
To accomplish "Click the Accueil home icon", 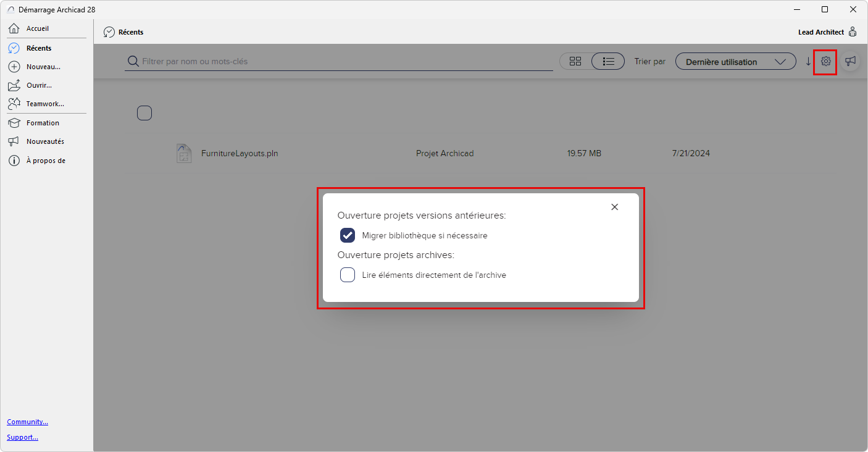I will [x=14, y=28].
